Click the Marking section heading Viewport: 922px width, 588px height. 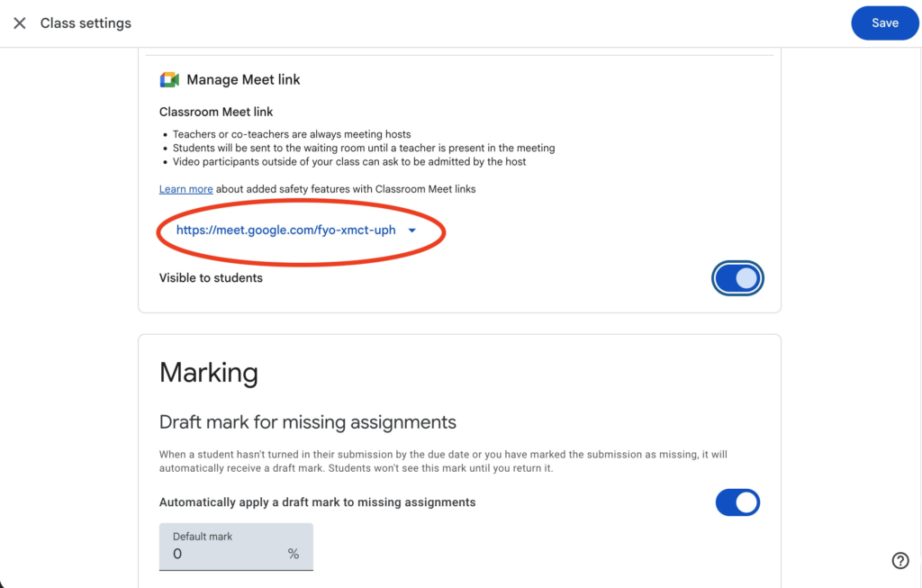209,373
